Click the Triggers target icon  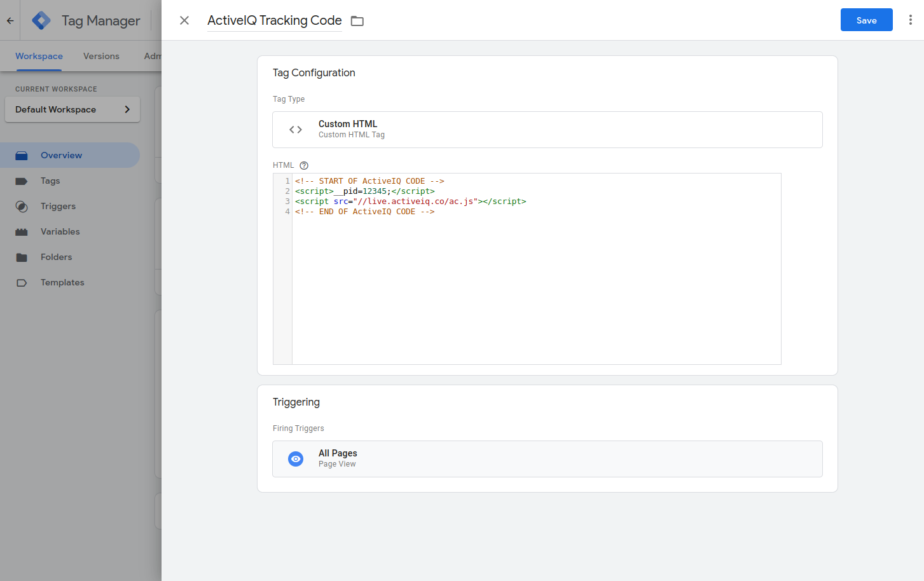22,207
